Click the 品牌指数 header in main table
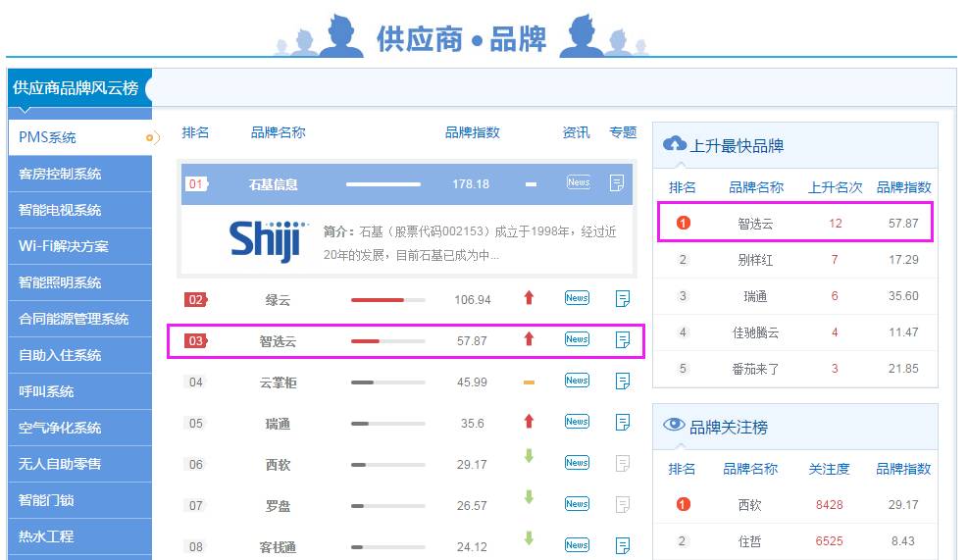This screenshot has height=560, width=968. click(x=473, y=132)
